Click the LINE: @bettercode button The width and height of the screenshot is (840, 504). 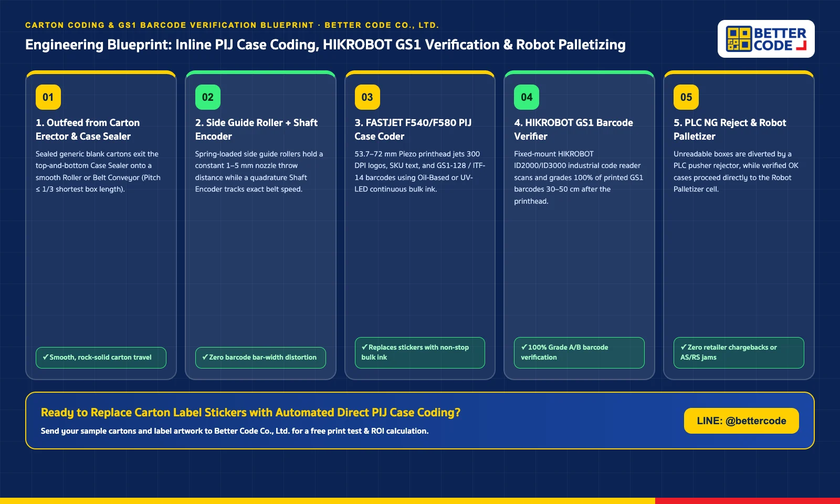coord(741,421)
